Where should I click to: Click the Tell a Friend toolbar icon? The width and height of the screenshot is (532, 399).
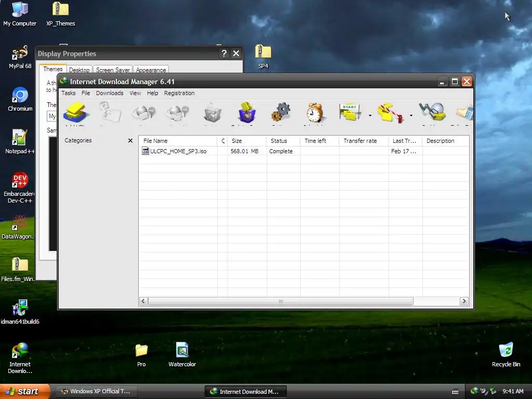click(x=464, y=113)
